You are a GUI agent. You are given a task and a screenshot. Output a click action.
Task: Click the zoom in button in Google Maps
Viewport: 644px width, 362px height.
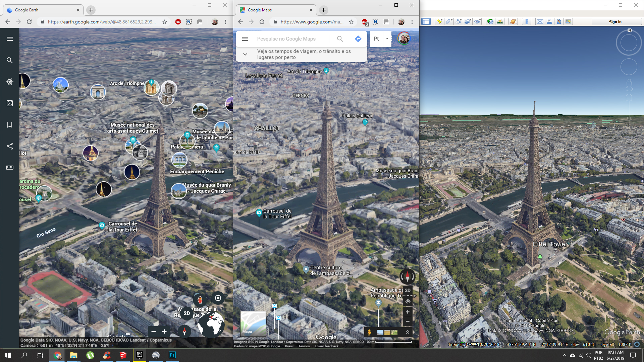408,312
